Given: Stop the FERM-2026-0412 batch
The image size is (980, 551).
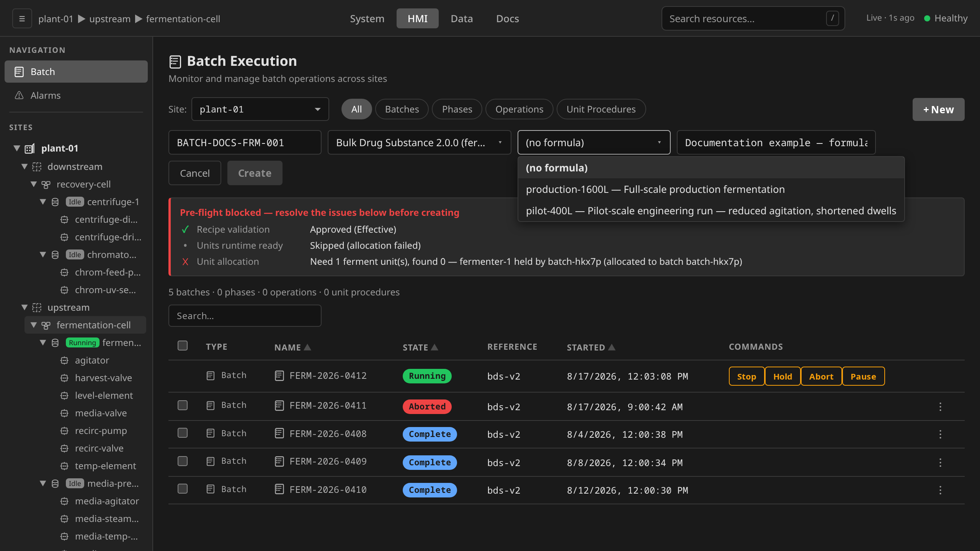Looking at the screenshot, I should (746, 377).
